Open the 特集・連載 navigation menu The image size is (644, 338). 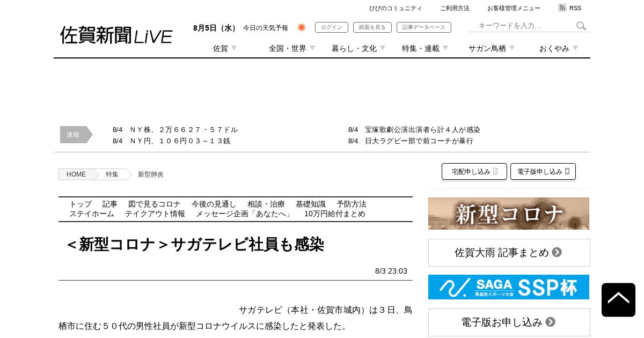coord(421,48)
